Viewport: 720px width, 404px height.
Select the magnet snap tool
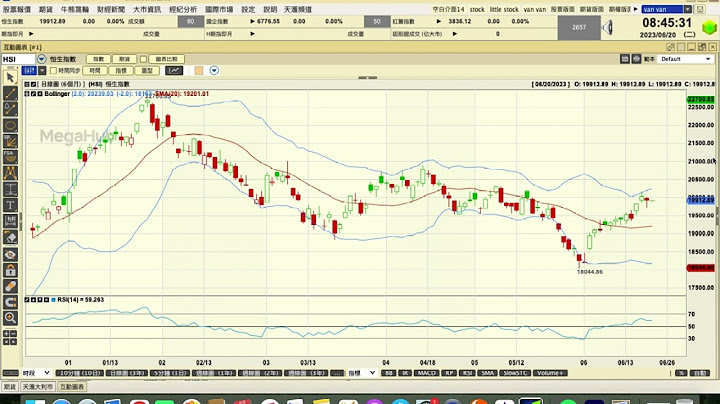click(x=10, y=302)
